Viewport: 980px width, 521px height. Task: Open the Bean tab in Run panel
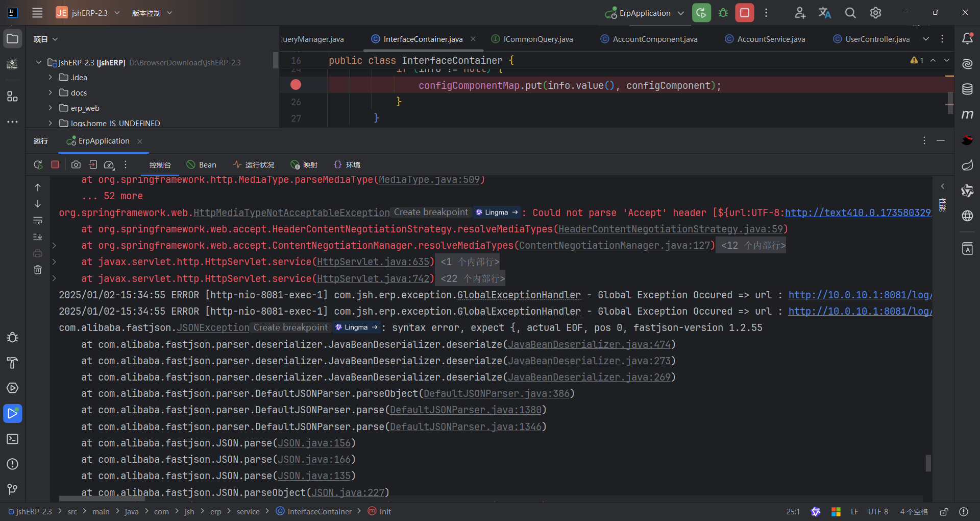click(x=201, y=165)
